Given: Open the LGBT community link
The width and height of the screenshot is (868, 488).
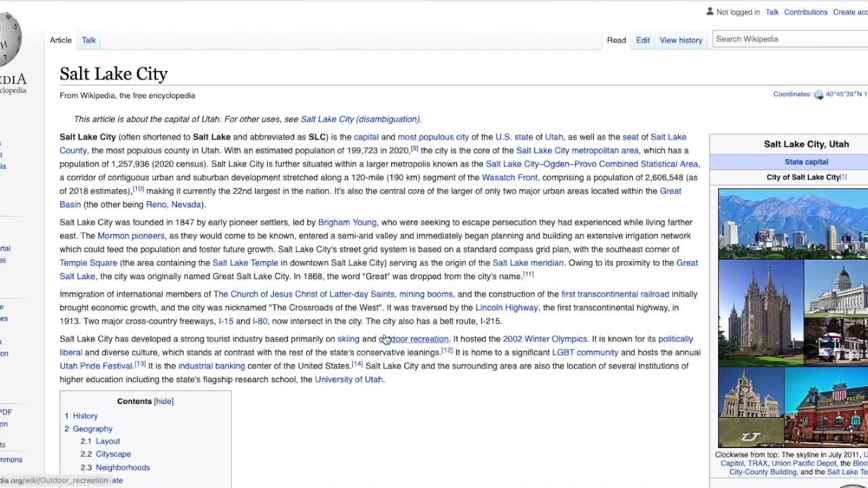Looking at the screenshot, I should pos(585,352).
